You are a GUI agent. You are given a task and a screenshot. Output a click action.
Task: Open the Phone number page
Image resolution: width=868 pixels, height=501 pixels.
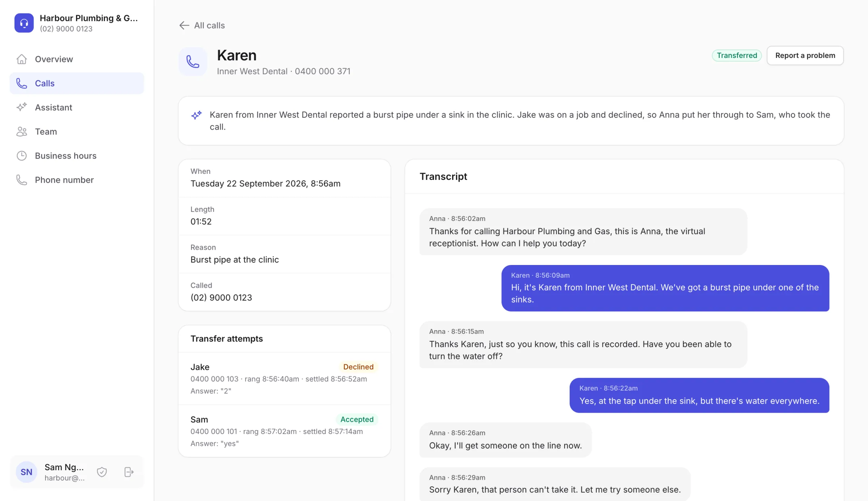pyautogui.click(x=77, y=180)
